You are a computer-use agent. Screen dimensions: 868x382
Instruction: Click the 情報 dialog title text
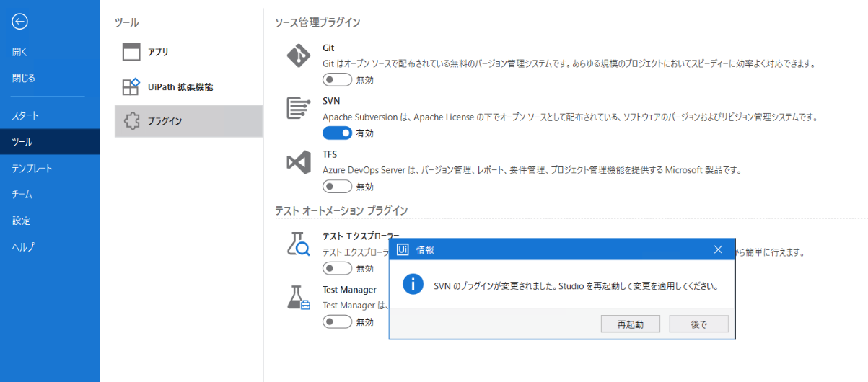(425, 249)
